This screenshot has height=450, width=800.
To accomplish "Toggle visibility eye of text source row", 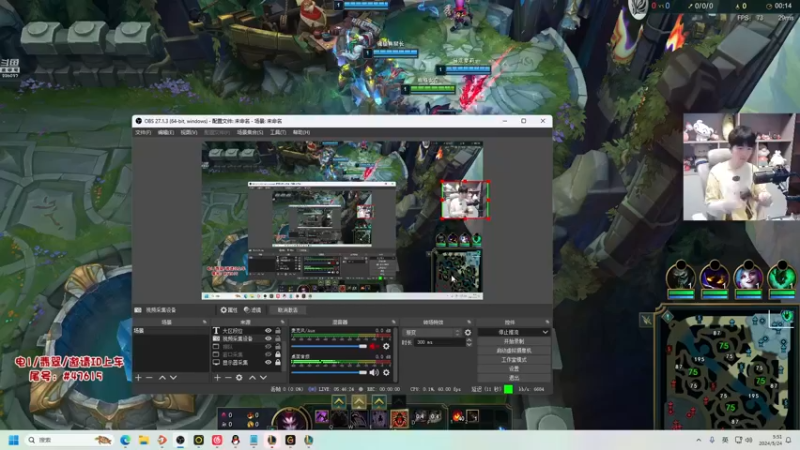I will pos(268,331).
